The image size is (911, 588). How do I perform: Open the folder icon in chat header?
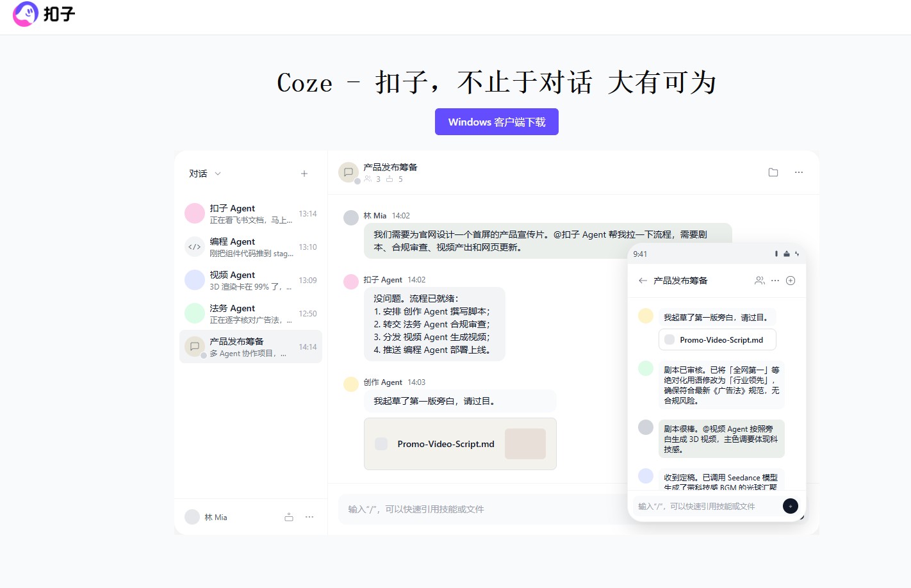773,172
